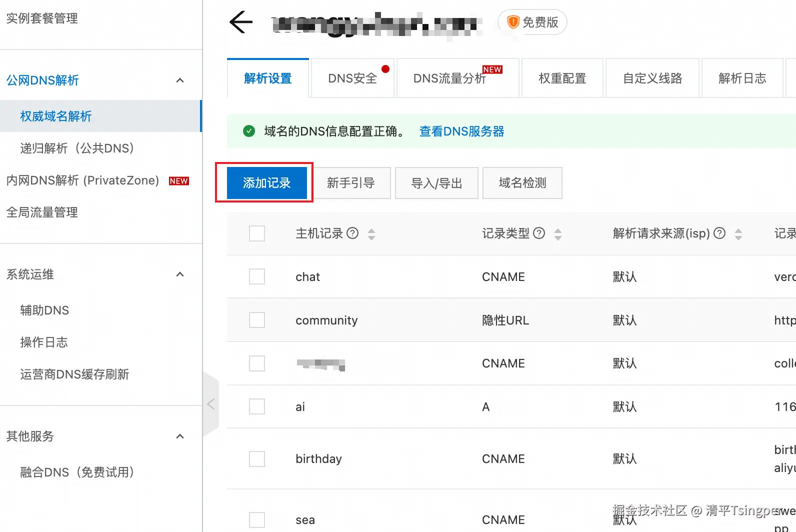The width and height of the screenshot is (796, 532).
Task: Open help icon next to 解析请求来源(isp)
Action: coord(719,233)
